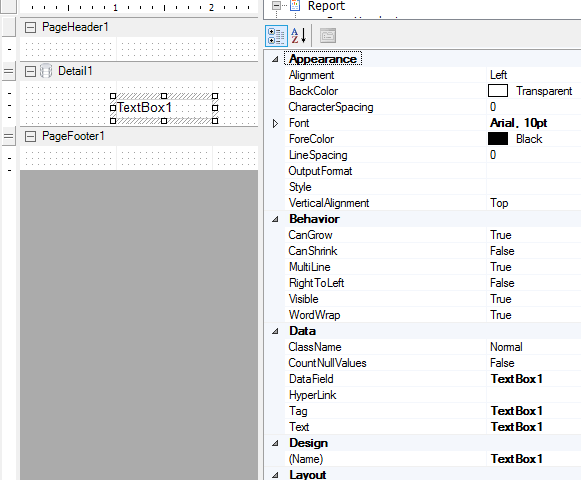Collapse the Appearance category
The image size is (581, 480).
pyautogui.click(x=275, y=59)
